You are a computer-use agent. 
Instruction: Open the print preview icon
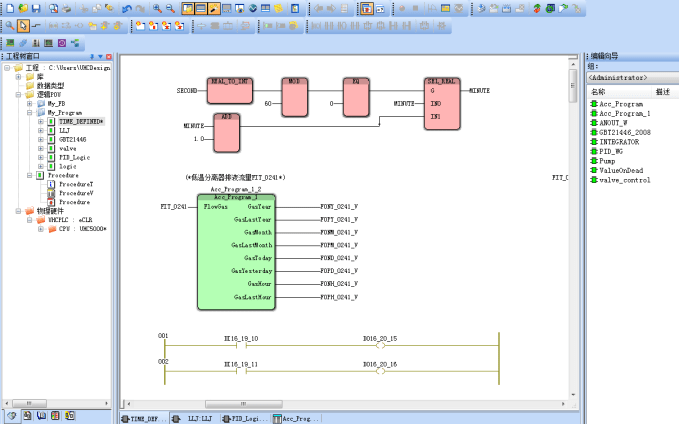53,8
